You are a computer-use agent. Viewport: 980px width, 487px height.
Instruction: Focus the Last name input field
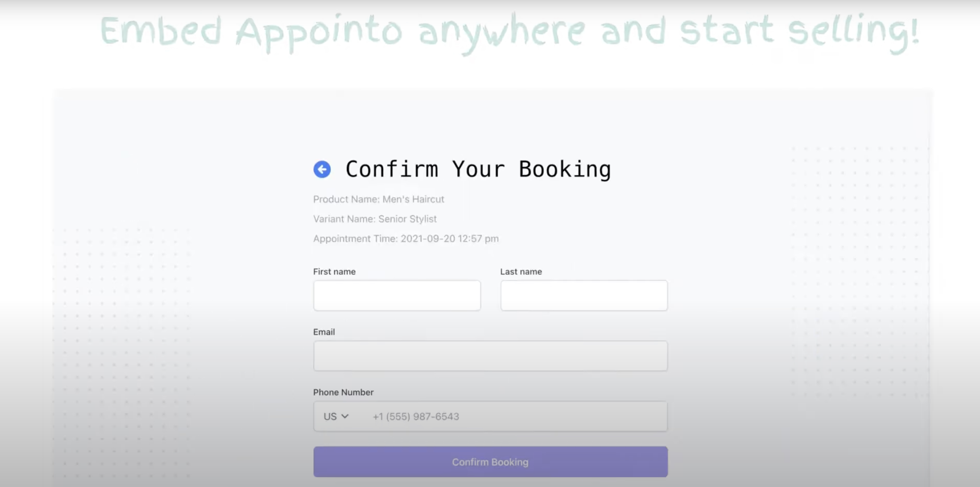pyautogui.click(x=584, y=296)
